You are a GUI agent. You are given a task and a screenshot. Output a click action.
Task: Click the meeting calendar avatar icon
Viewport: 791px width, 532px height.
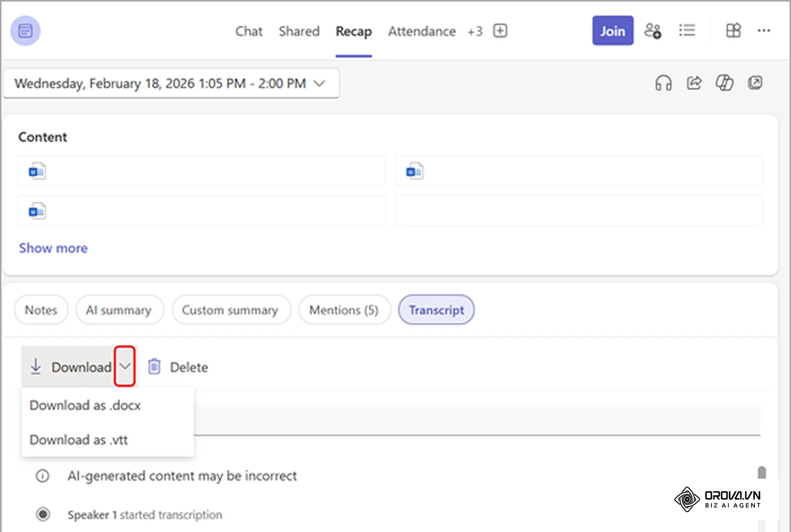(25, 31)
